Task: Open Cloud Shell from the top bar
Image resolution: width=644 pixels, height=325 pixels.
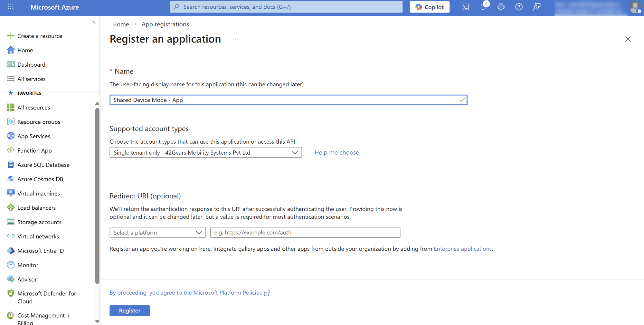Action: [465, 7]
